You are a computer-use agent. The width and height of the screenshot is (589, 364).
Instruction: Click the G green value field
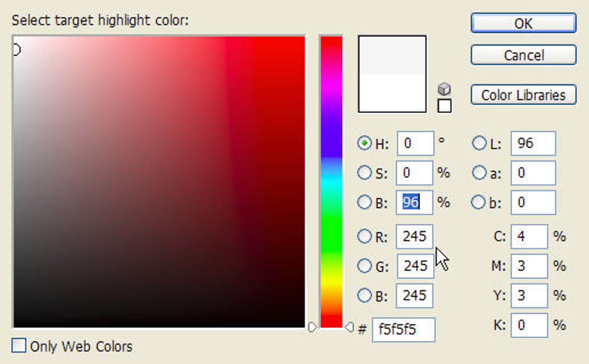click(415, 266)
